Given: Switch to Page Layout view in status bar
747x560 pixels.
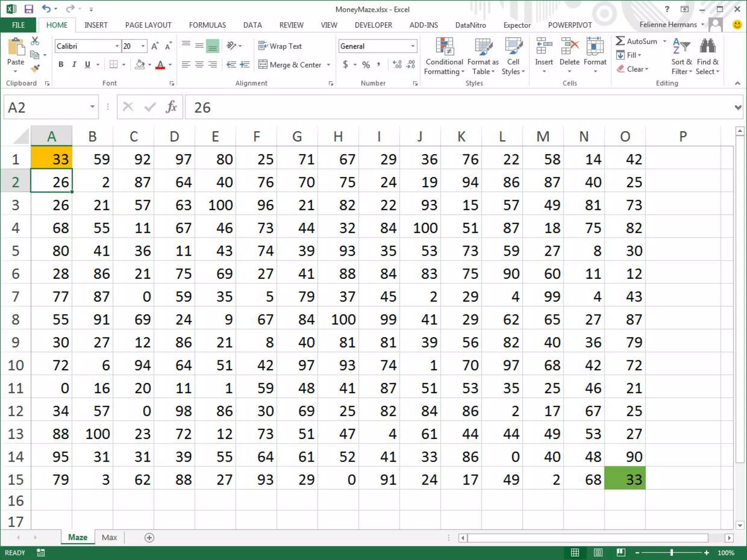Looking at the screenshot, I should click(x=598, y=553).
